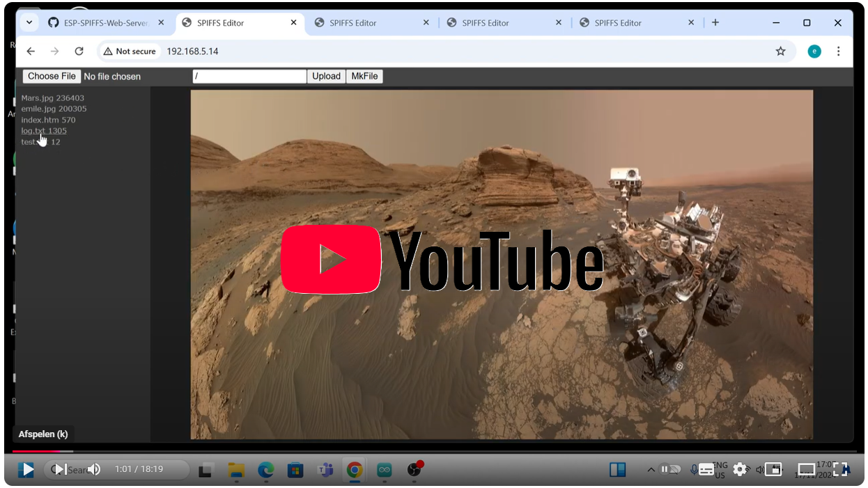The image size is (868, 488).
Task: Reload the SPIFFS Editor page
Action: pyautogui.click(x=79, y=51)
